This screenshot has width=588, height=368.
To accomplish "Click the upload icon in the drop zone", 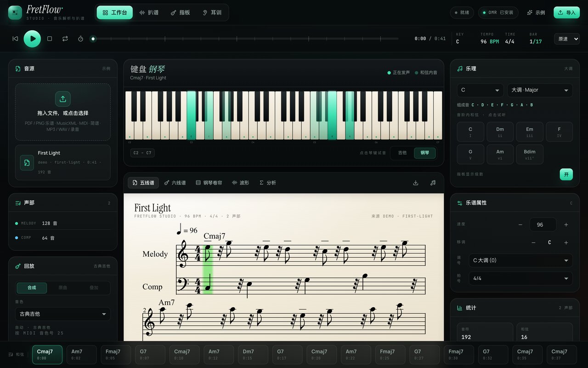I will click(x=62, y=98).
